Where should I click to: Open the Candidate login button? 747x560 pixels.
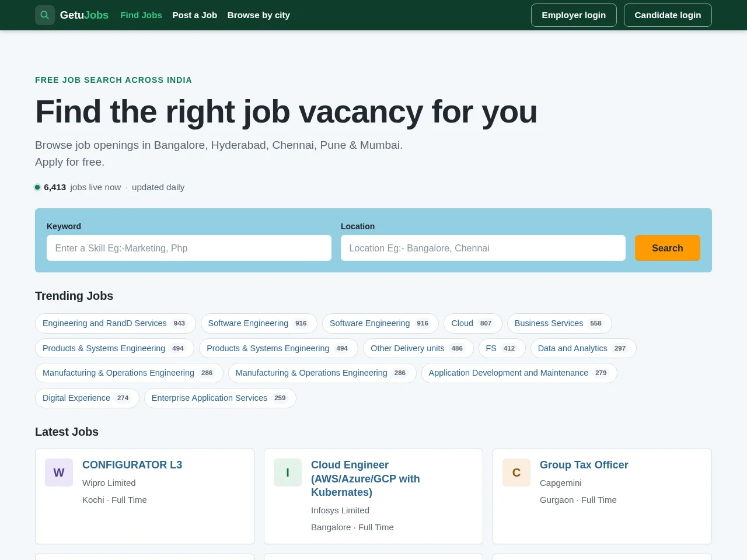pyautogui.click(x=668, y=15)
